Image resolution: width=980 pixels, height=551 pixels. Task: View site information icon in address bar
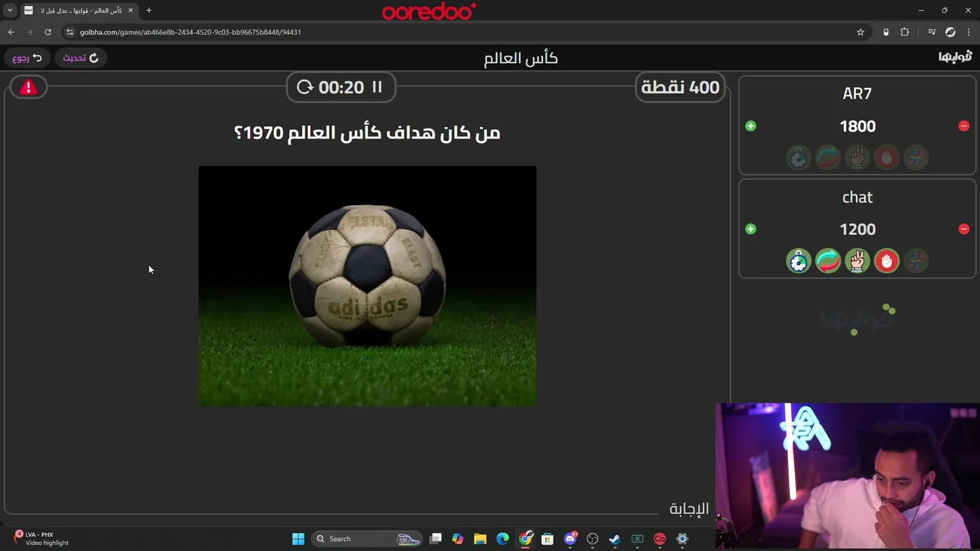click(70, 32)
